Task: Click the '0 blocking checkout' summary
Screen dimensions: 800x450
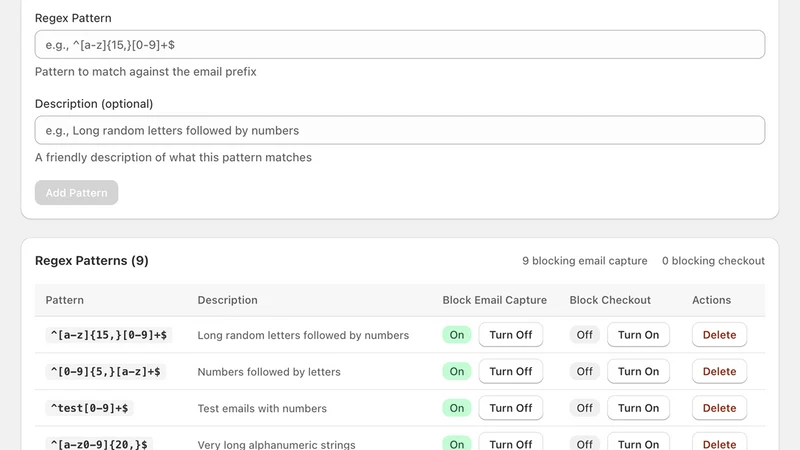Action: tap(713, 261)
